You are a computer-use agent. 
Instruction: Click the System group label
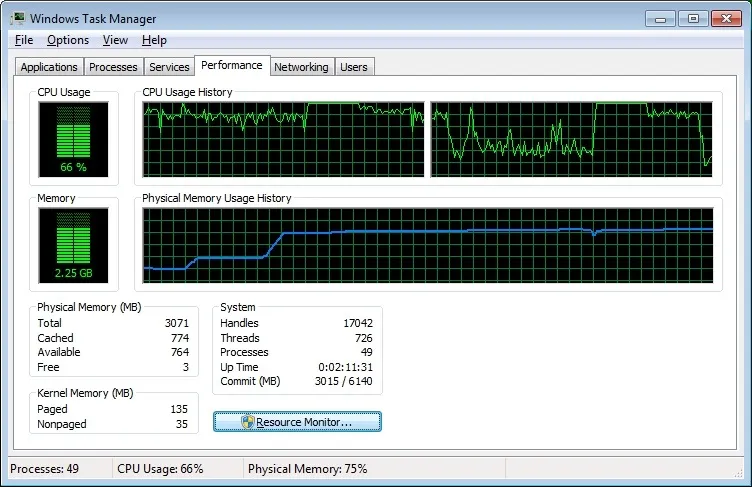click(238, 307)
